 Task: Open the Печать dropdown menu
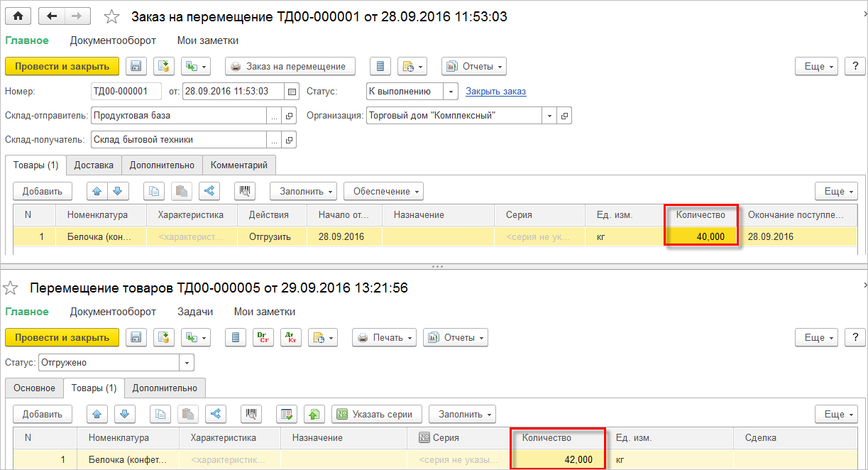click(x=385, y=337)
